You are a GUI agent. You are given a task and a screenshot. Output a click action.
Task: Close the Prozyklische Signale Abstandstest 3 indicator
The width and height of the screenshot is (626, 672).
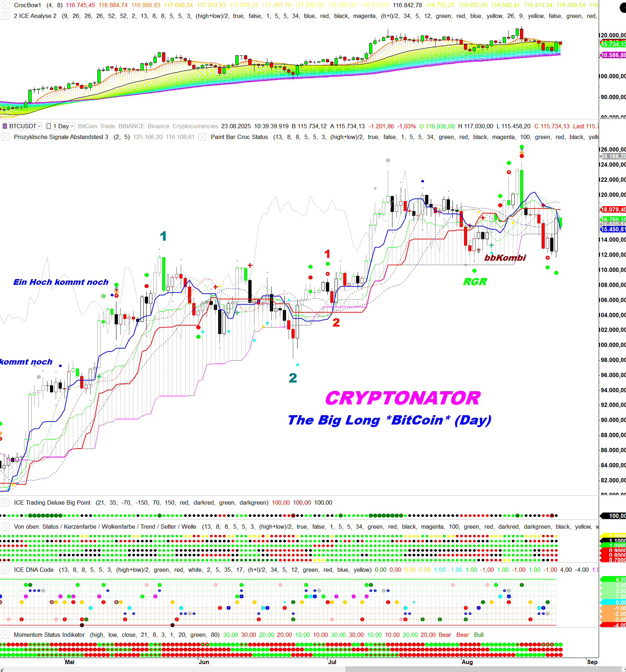point(5,137)
